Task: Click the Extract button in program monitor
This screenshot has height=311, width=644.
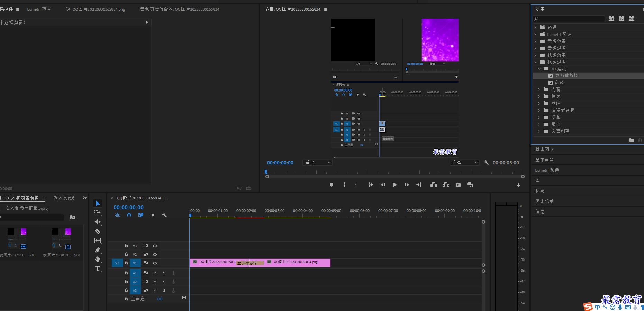Action: point(446,185)
